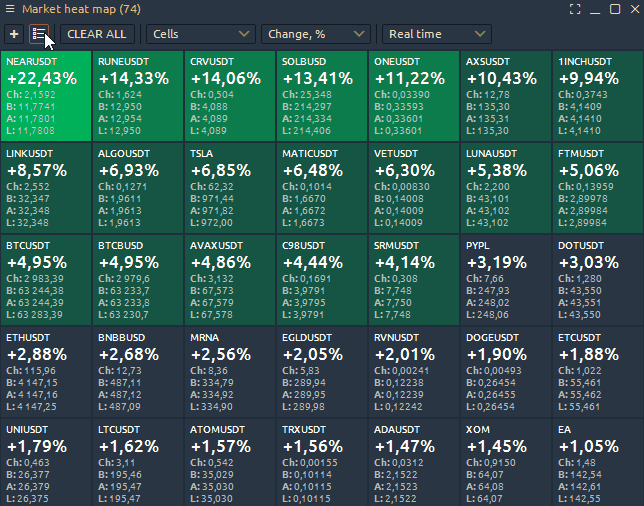Click the XOM cell
644x506 pixels.
coord(505,461)
